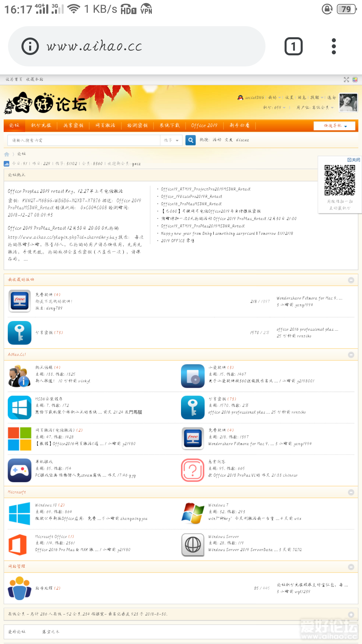Open the 帖子 search type dropdown
The width and height of the screenshot is (362, 644).
coord(171,141)
